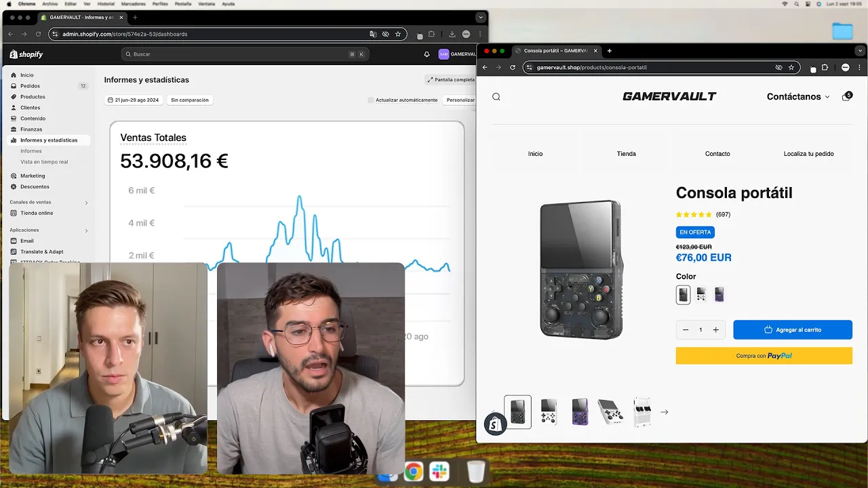Go to Localiza tu pedido in store navigation
This screenshot has height=488, width=868.
[808, 154]
